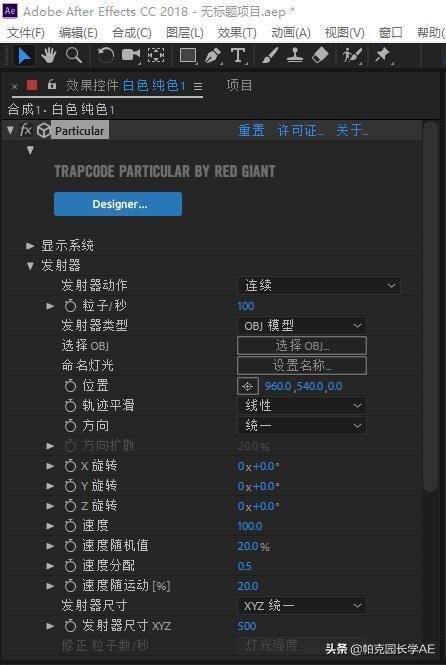Open the 发射器类型 dropdown set to OBJ 模型
This screenshot has height=665, width=446.
pyautogui.click(x=302, y=326)
